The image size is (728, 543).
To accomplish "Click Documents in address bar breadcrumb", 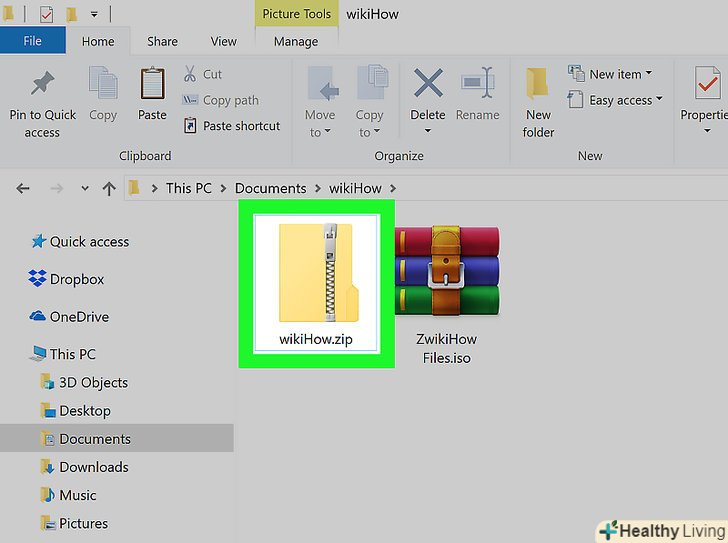I will point(270,188).
